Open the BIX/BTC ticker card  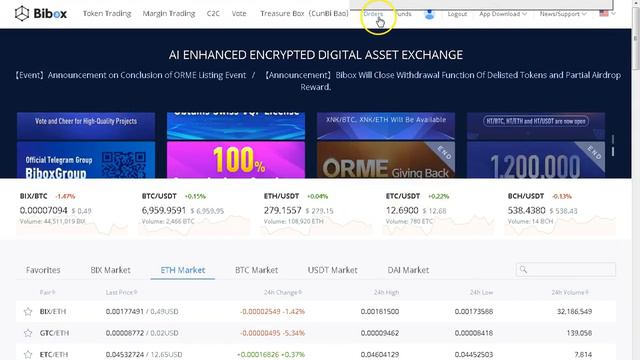(72, 212)
